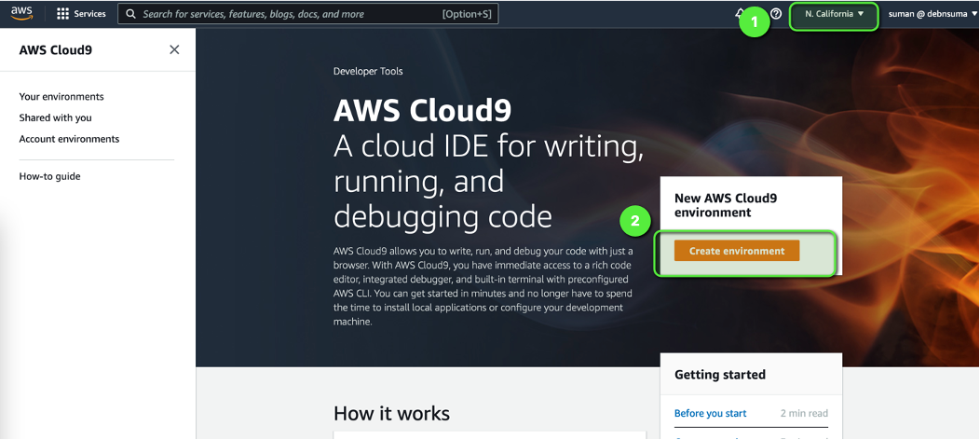Click the New AWS Cloud9 environment heading
This screenshot has width=980, height=440.
pyautogui.click(x=726, y=205)
